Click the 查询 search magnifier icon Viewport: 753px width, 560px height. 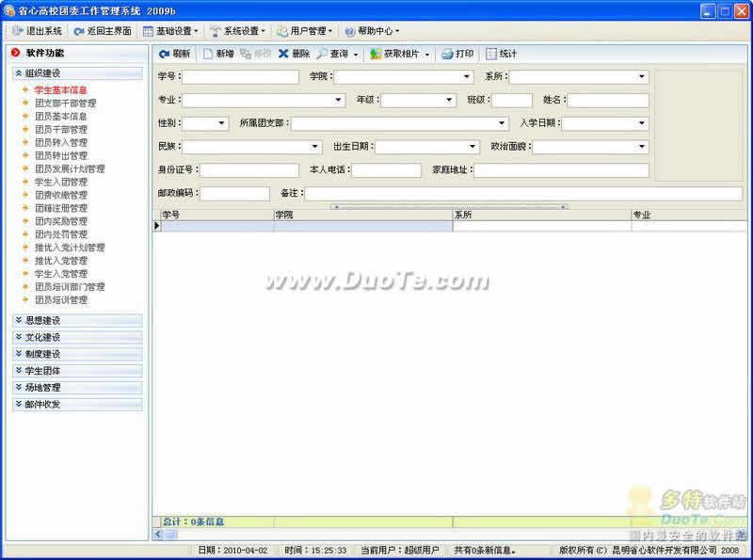pyautogui.click(x=323, y=55)
